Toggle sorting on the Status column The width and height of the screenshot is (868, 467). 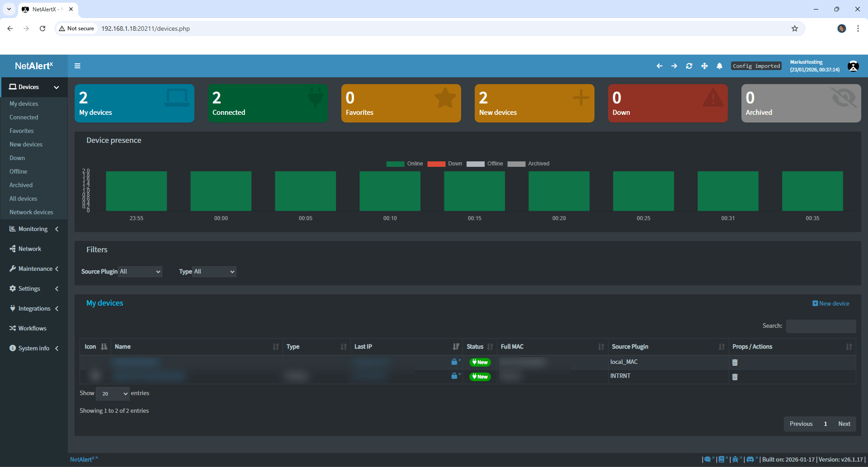click(x=491, y=347)
